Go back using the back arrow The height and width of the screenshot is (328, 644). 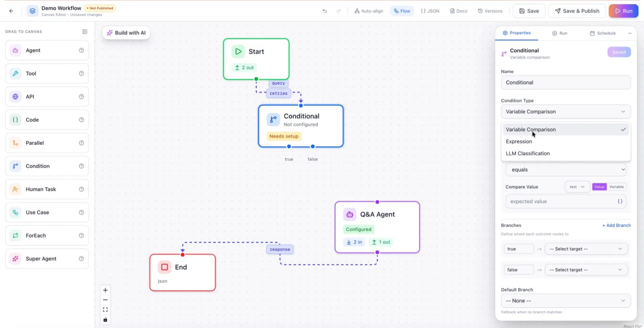click(11, 11)
